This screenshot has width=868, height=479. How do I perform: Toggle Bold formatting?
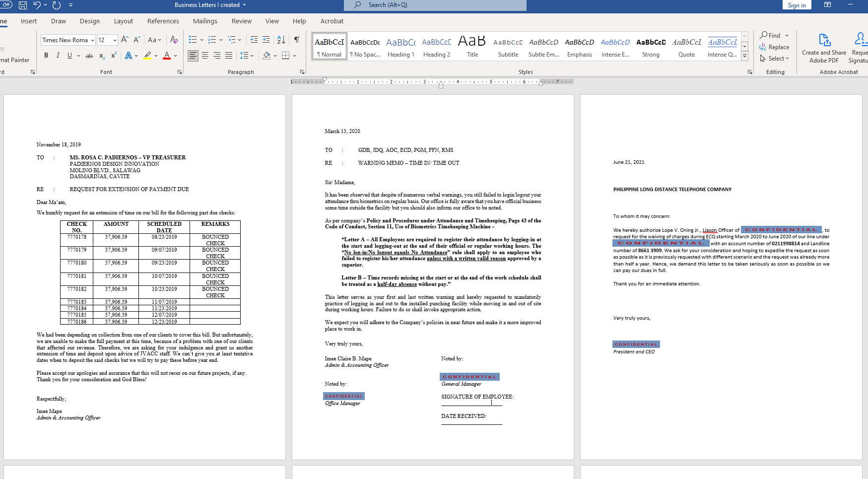(x=46, y=56)
